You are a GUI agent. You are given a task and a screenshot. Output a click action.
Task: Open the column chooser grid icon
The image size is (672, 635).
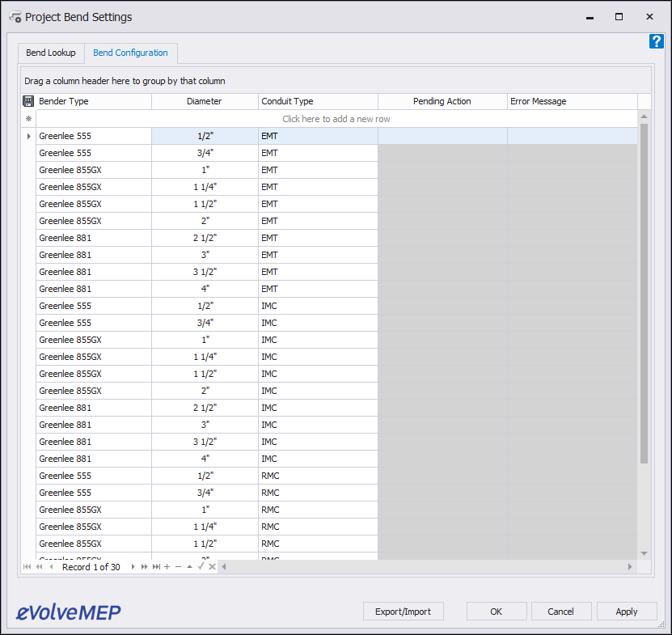click(28, 101)
